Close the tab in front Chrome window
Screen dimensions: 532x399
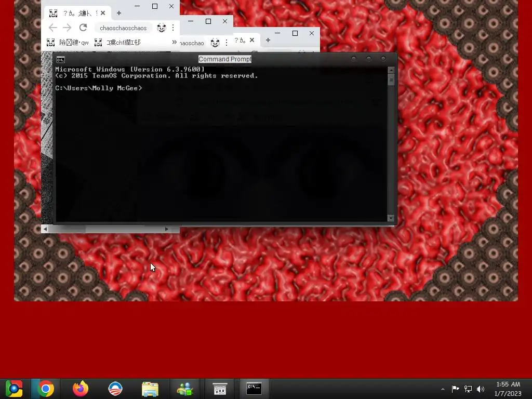[x=103, y=13]
